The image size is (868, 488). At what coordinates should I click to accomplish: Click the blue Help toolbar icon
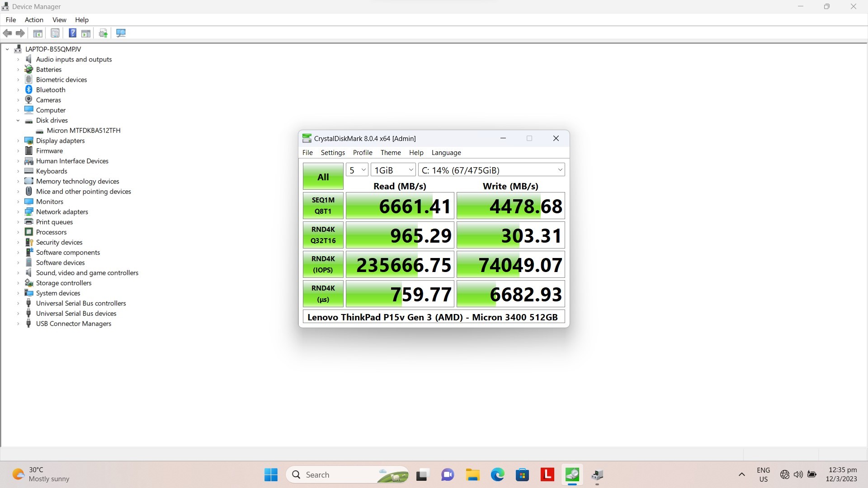72,33
